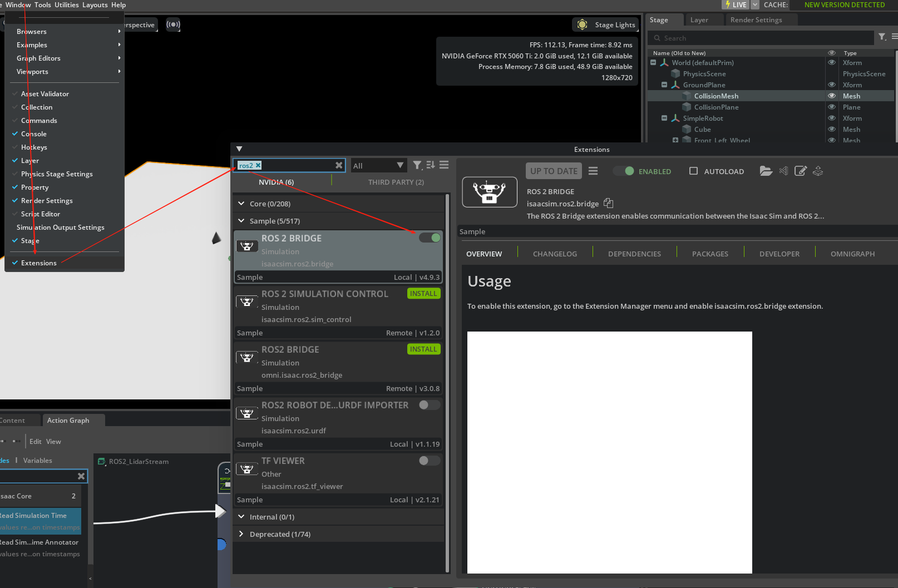Open the extension filter funnel icon

(417, 165)
